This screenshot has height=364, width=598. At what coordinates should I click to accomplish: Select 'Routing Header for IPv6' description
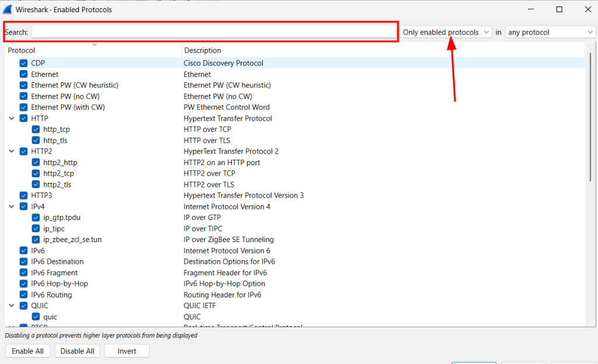coord(222,295)
